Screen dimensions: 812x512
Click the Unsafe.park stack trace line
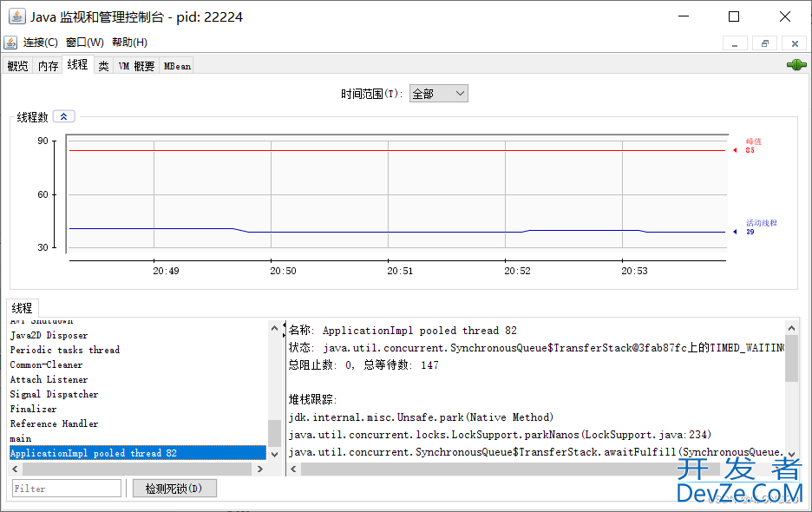click(x=421, y=417)
